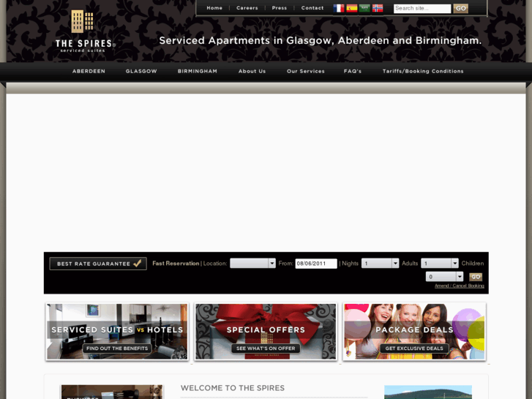Click Find Out The Benefits button
The image size is (532, 399).
tap(117, 348)
